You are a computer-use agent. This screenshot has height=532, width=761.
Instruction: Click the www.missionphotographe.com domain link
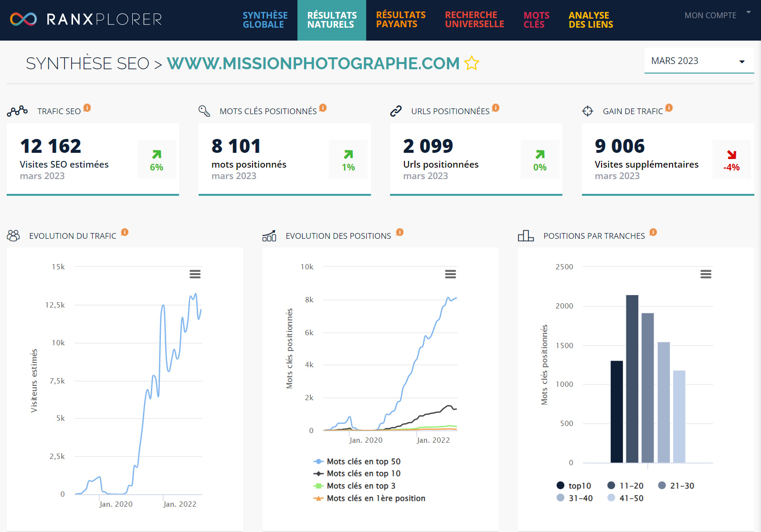[x=313, y=63]
